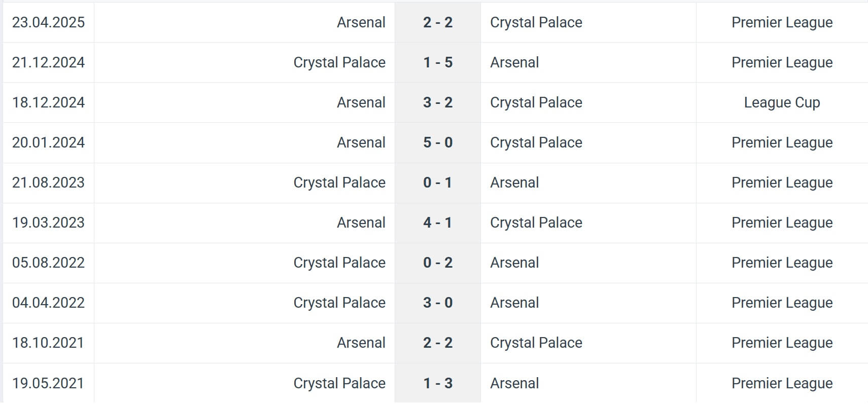This screenshot has width=868, height=404.
Task: Open Premier League label in 19.05.2021 row
Action: point(782,383)
